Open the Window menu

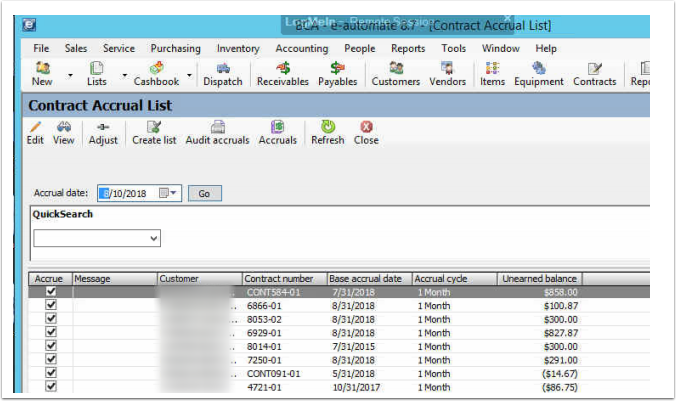click(x=501, y=48)
